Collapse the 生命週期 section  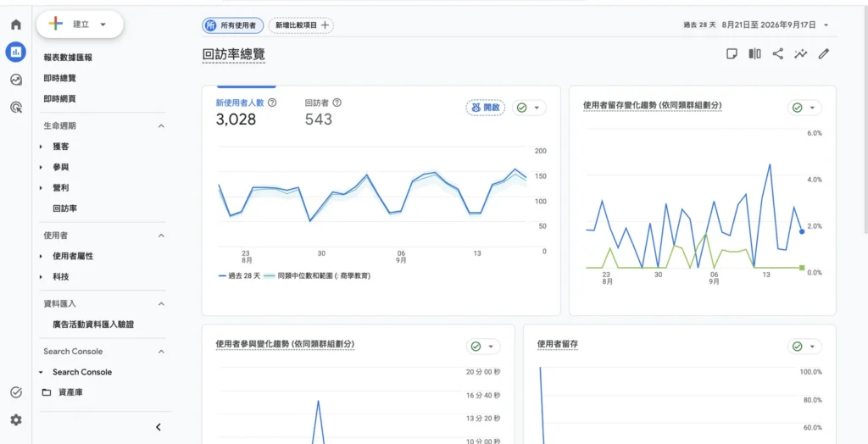point(161,126)
